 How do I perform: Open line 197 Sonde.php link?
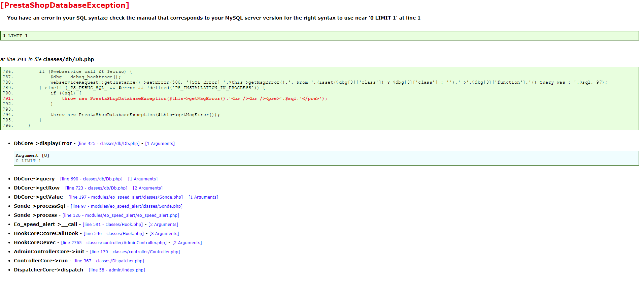pos(126,197)
